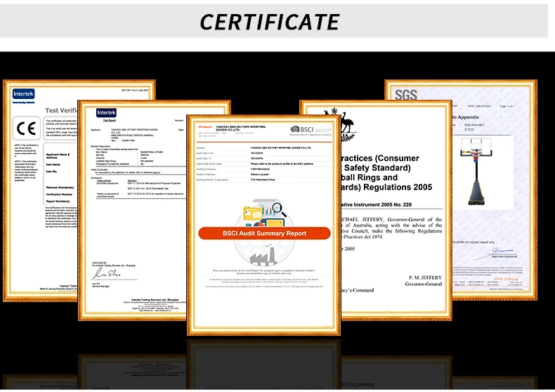Click the 'Applicant Name & Address' label

click(58, 156)
